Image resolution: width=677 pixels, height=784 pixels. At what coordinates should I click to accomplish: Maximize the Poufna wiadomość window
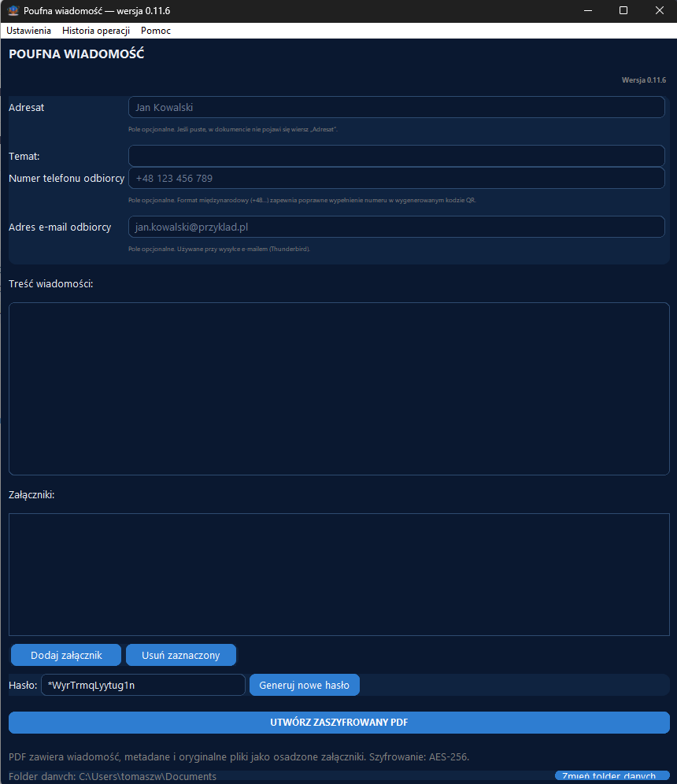pyautogui.click(x=623, y=10)
